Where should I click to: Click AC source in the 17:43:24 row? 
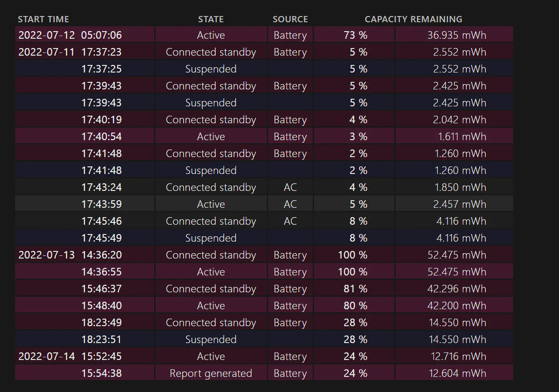[x=290, y=187]
